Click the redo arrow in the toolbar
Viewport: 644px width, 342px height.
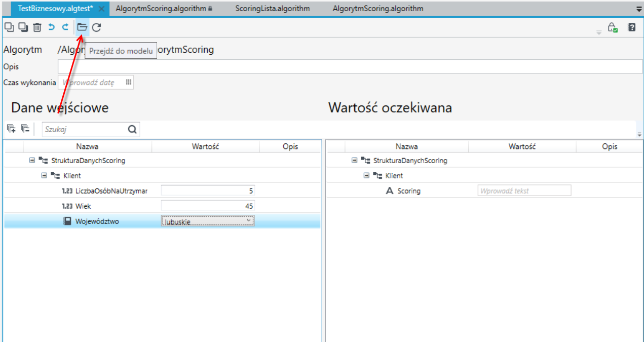pos(65,27)
